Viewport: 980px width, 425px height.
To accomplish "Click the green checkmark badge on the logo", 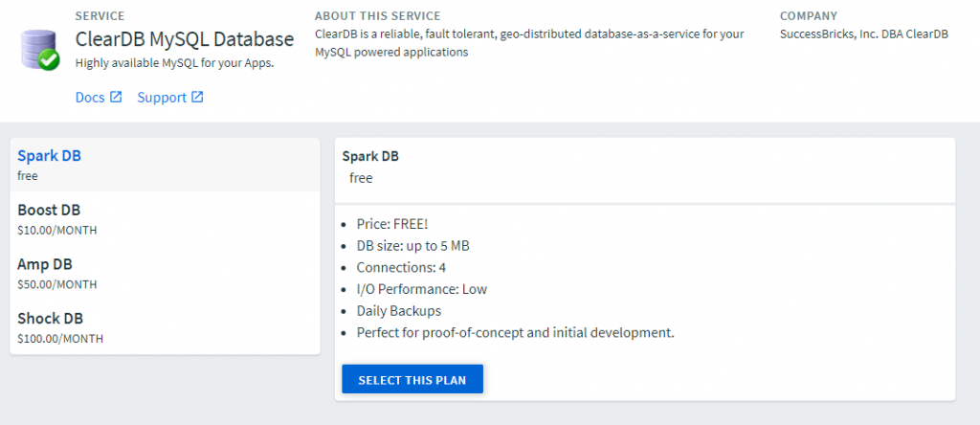I will click(50, 60).
